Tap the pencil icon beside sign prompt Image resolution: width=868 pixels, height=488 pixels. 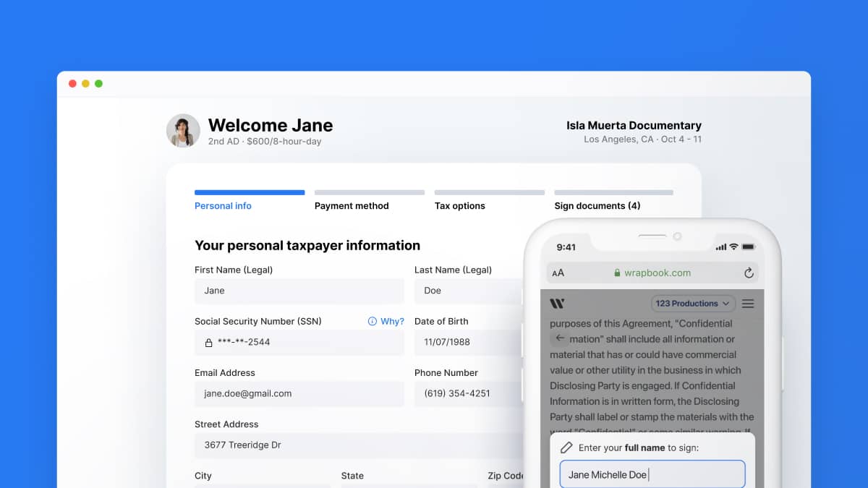566,448
